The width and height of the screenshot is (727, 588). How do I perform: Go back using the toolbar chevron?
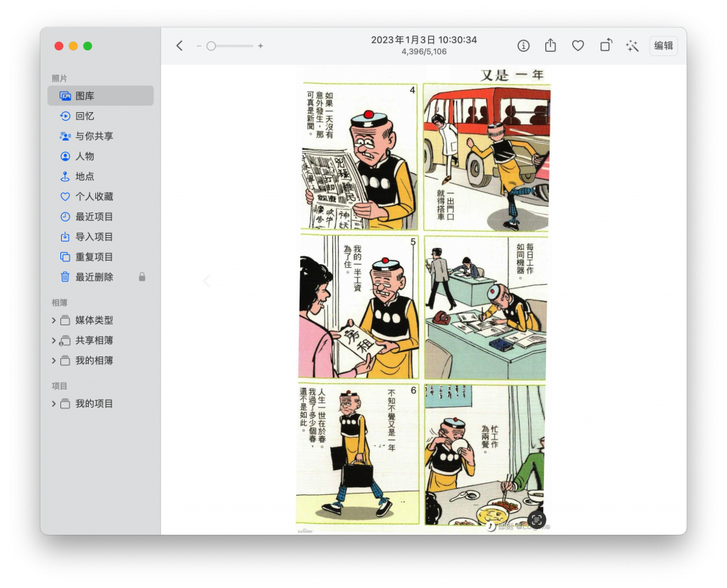pos(180,46)
